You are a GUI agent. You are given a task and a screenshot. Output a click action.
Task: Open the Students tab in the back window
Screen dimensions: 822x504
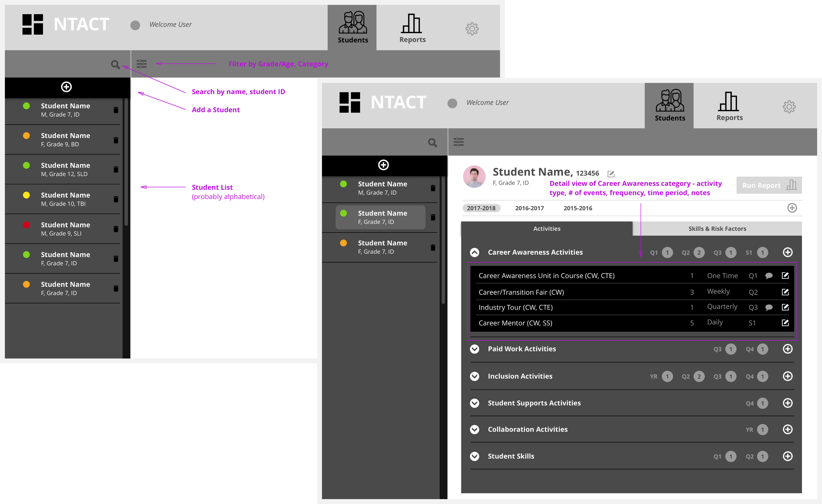point(352,27)
